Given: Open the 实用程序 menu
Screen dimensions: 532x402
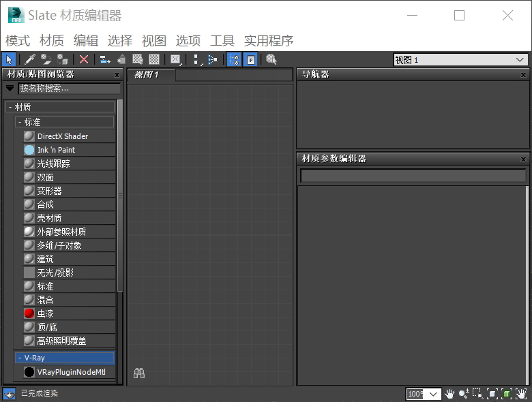Looking at the screenshot, I should [x=269, y=41].
